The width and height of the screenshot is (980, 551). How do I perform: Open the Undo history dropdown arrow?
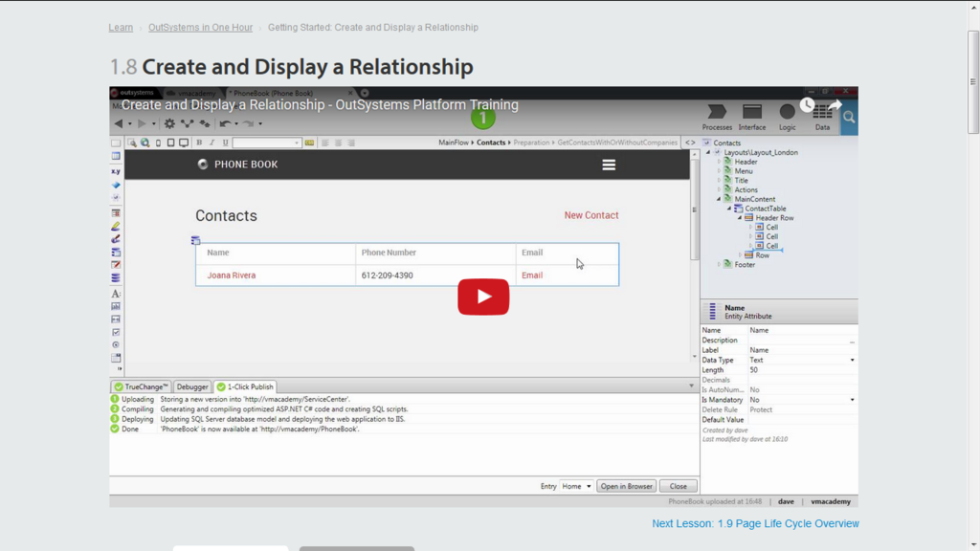[x=236, y=123]
